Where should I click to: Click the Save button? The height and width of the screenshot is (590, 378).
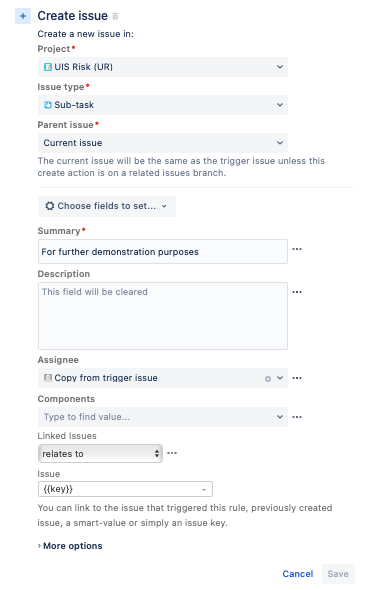(338, 574)
